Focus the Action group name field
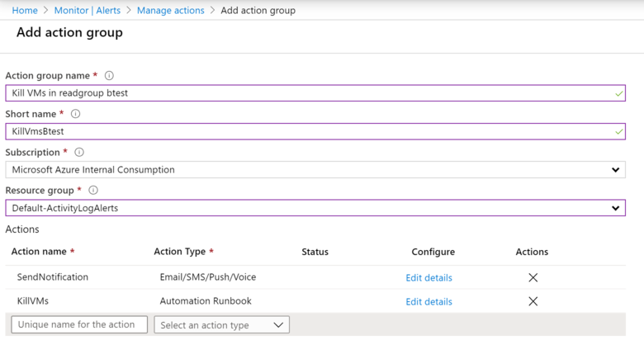The height and width of the screenshot is (345, 644). click(315, 93)
